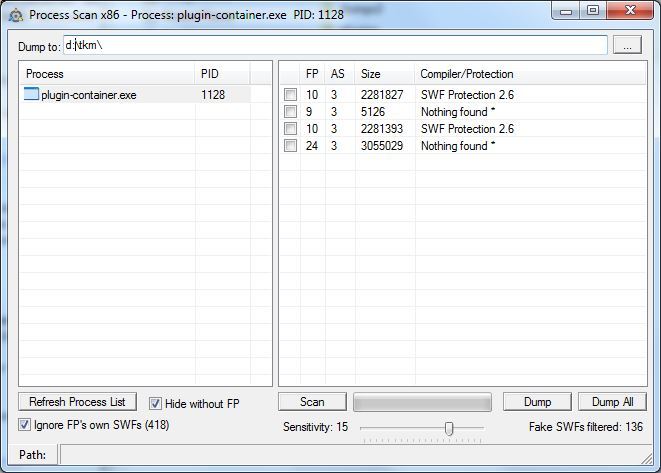Close the Process Scan window
This screenshot has width=661, height=473.
click(630, 11)
